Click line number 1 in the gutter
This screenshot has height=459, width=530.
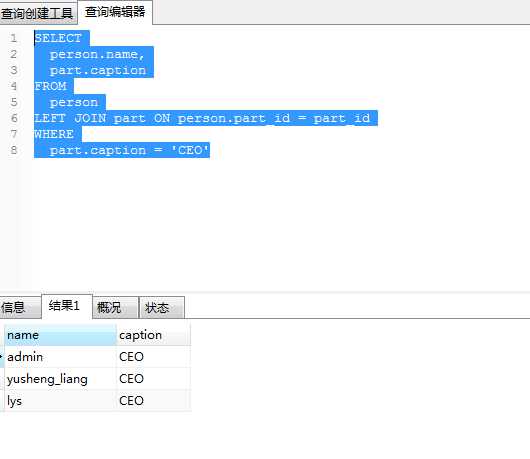[14, 38]
